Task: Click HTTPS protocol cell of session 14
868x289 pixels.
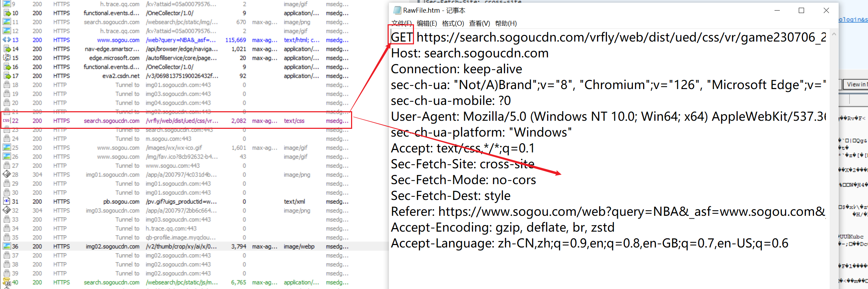Action: 61,49
